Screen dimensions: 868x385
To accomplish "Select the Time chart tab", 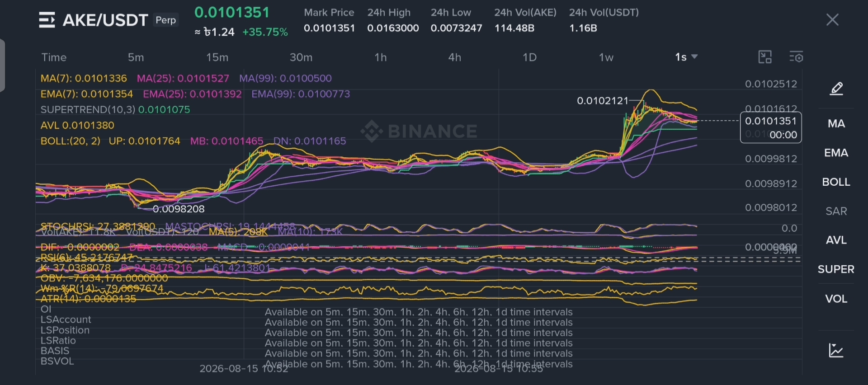I will 54,57.
